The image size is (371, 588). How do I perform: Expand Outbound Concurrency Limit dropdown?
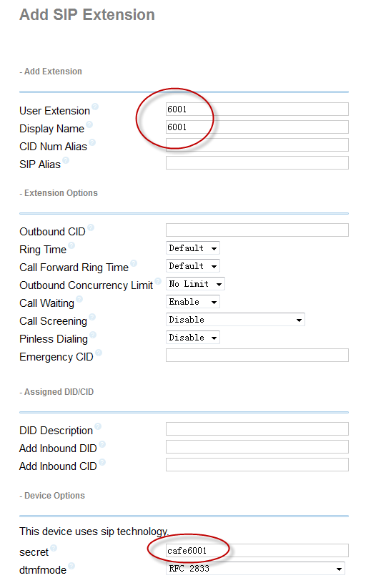point(195,284)
